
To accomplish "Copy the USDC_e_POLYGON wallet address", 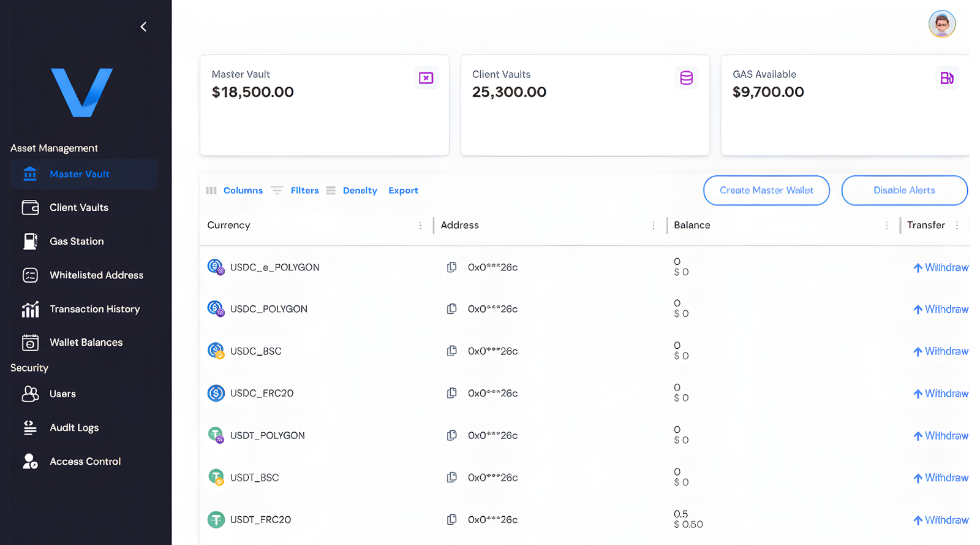I will [451, 267].
